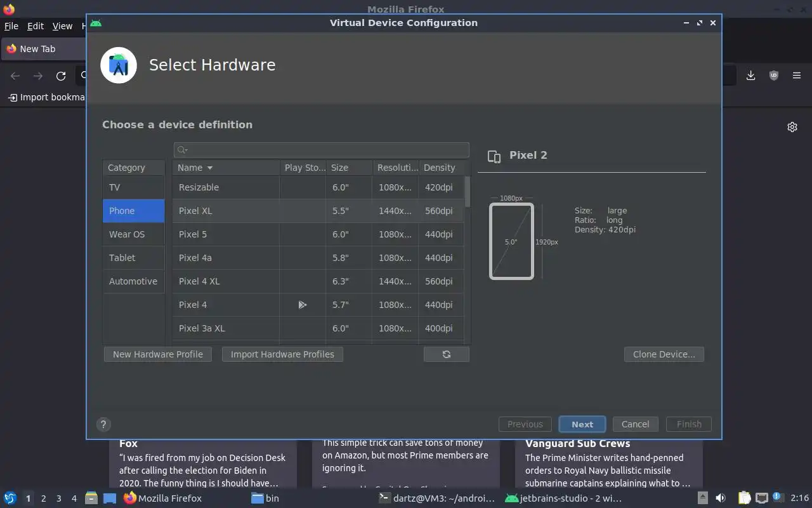Click the file manager drawer icon in taskbar

(91, 498)
